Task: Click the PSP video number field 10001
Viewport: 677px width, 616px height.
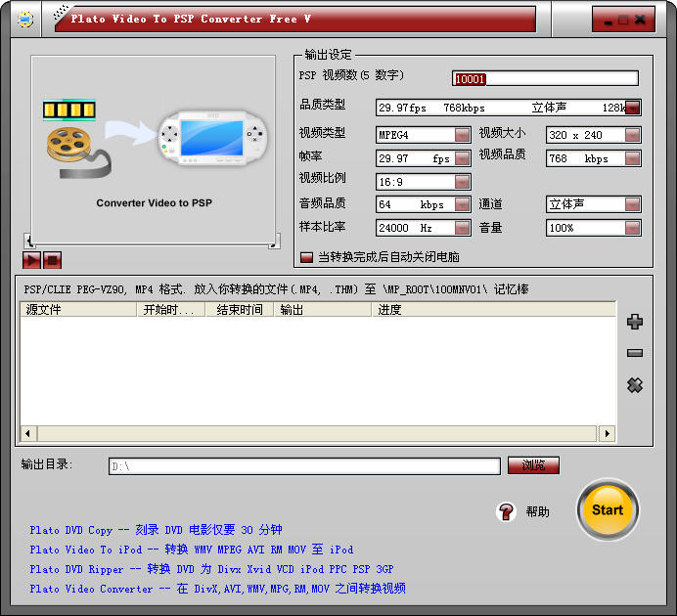Action: (545, 78)
